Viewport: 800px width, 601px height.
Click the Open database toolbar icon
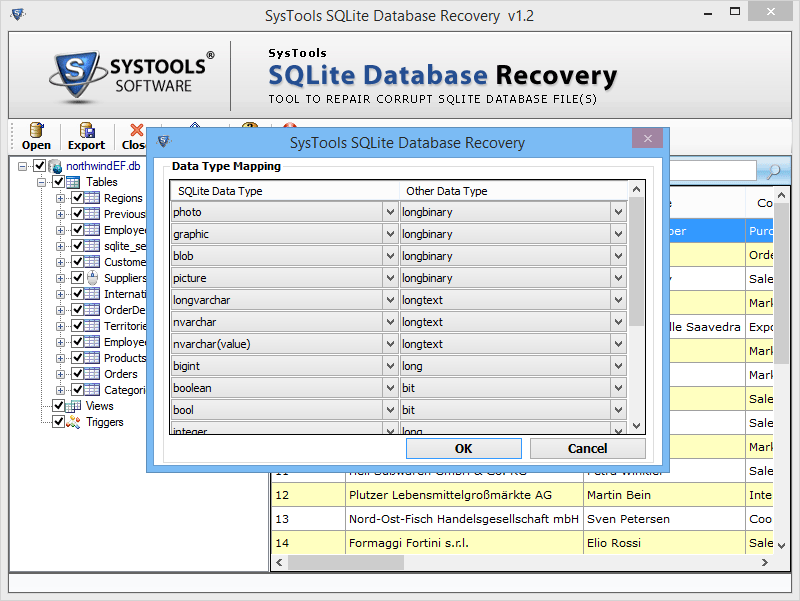[x=36, y=136]
